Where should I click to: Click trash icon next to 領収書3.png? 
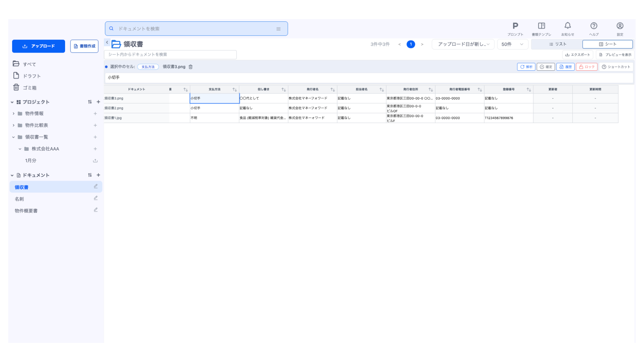coord(191,67)
